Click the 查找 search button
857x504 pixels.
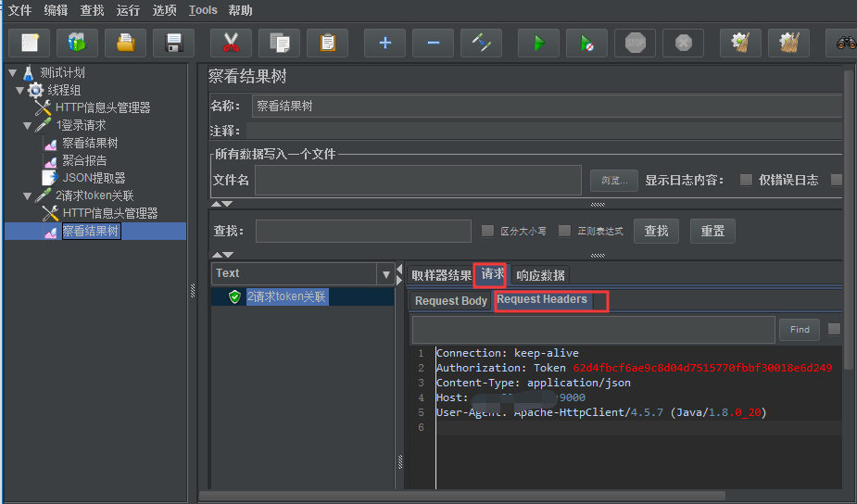(x=656, y=232)
